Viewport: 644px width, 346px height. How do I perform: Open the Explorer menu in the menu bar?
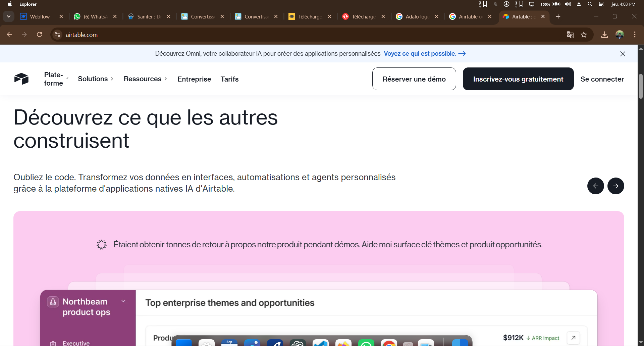coord(28,4)
